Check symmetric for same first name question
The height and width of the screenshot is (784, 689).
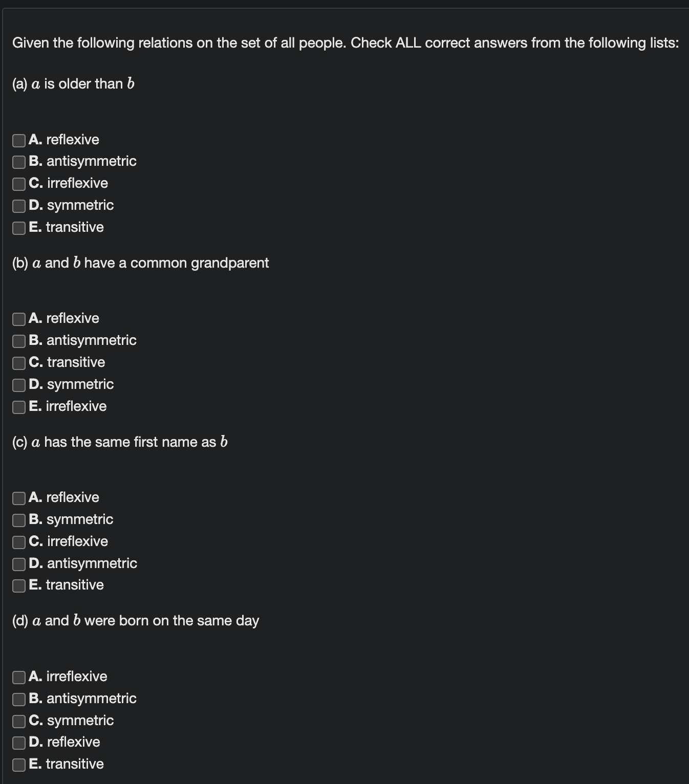point(18,520)
